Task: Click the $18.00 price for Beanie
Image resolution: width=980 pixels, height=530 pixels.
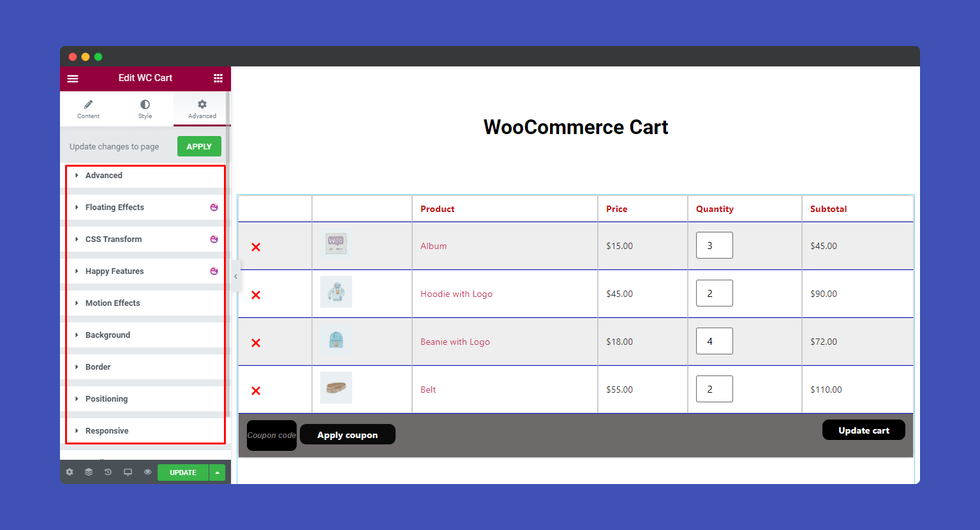Action: (620, 342)
